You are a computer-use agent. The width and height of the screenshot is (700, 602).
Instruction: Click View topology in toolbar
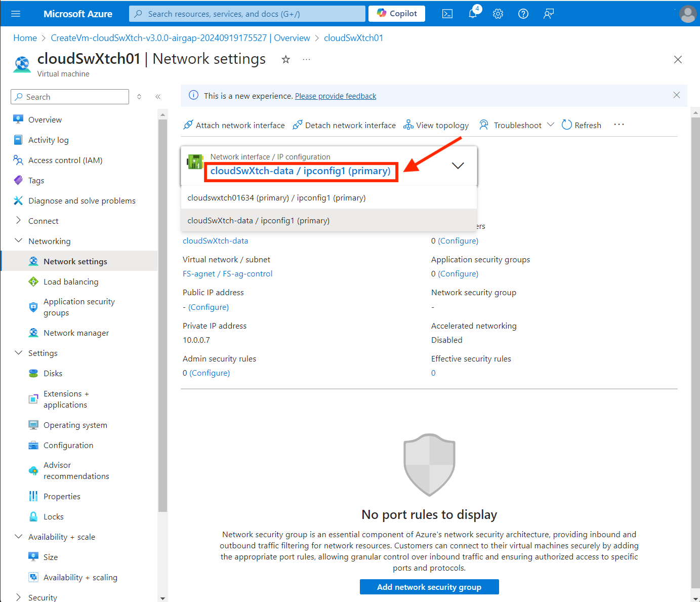pos(436,125)
